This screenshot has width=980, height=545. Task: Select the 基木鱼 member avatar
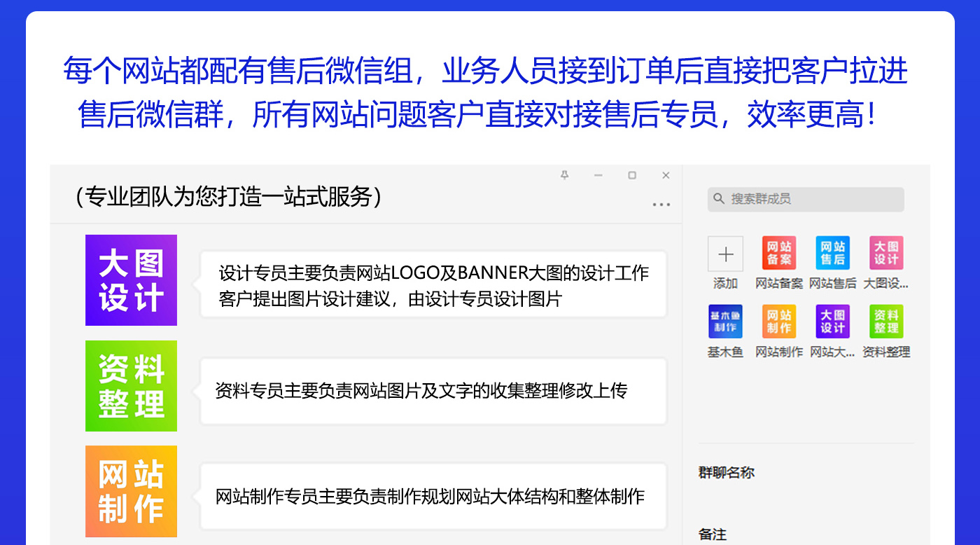(x=725, y=322)
